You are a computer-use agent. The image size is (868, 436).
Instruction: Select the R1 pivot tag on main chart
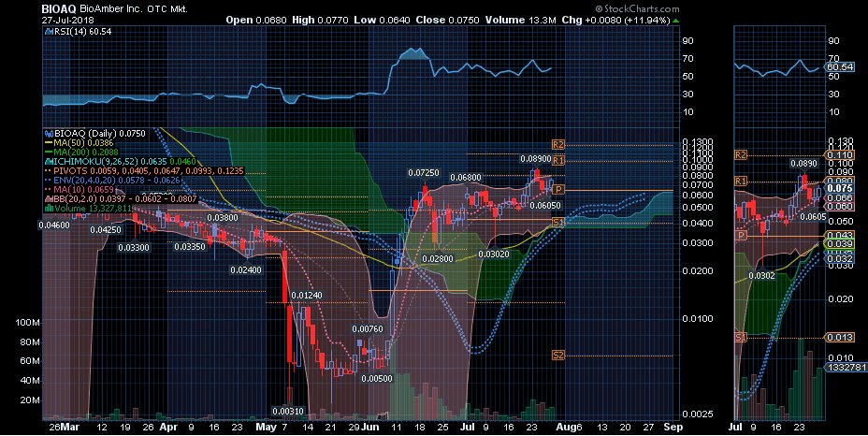pos(558,161)
